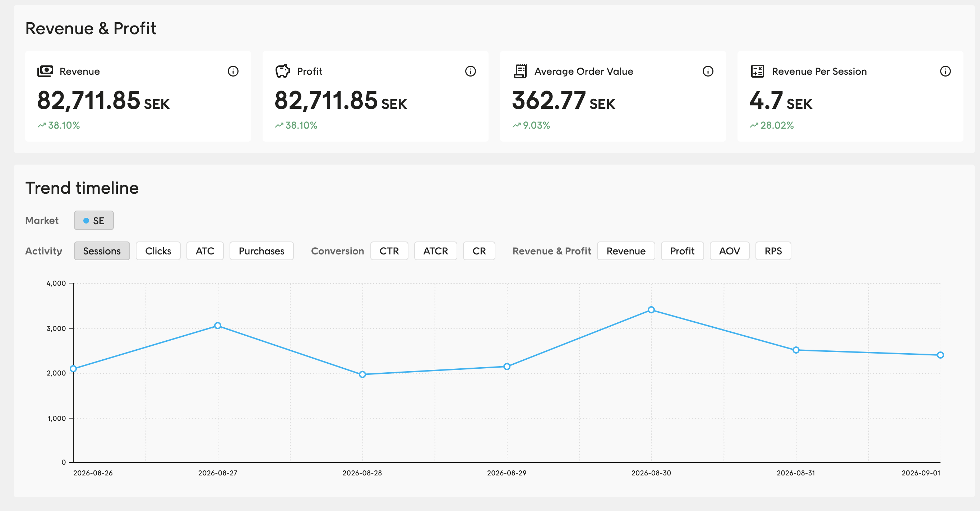Screen dimensions: 980x511
Task: Click the receipt icon for Average Order Value
Action: [x=520, y=71]
